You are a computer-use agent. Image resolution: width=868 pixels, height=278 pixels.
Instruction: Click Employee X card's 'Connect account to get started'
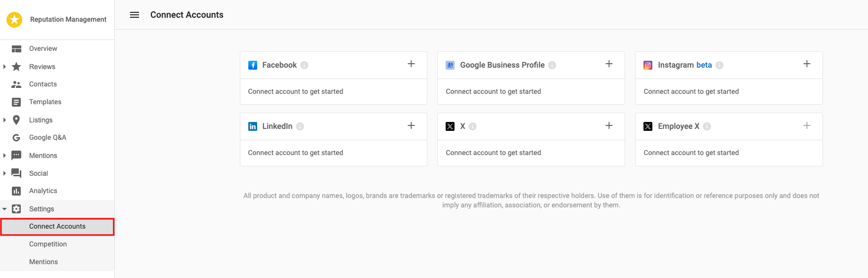click(691, 153)
